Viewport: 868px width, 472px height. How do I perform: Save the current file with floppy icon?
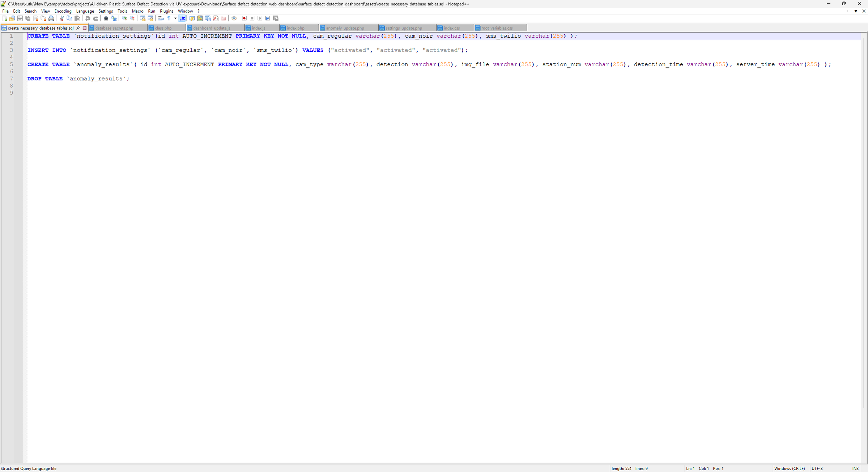20,18
